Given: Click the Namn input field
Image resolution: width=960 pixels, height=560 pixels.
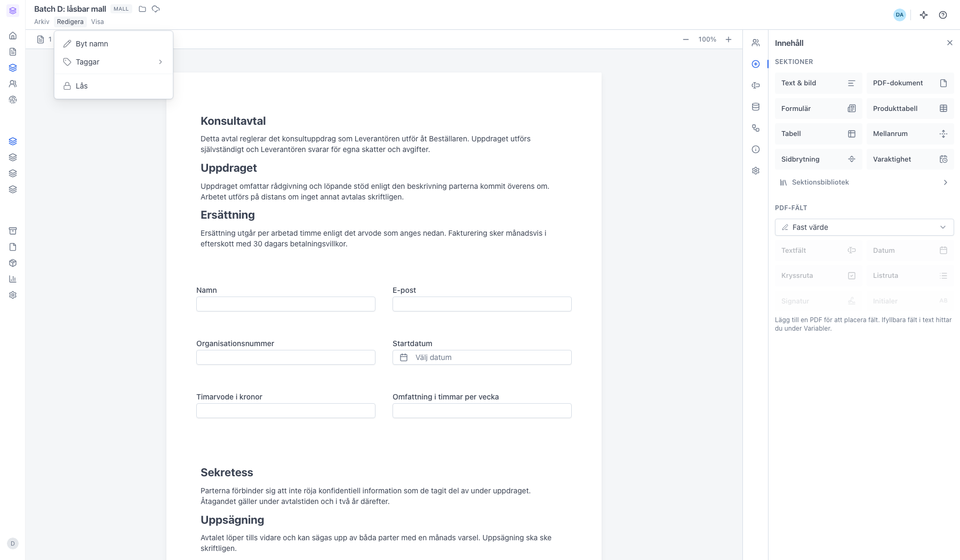Looking at the screenshot, I should (x=286, y=304).
